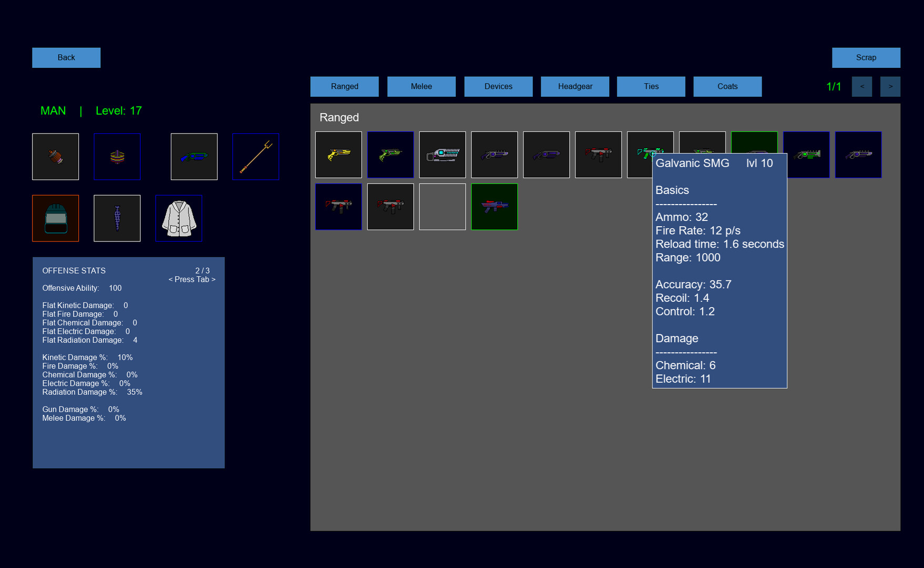
Task: Click the 'Offensive Ability: 100' stat
Action: tap(82, 288)
